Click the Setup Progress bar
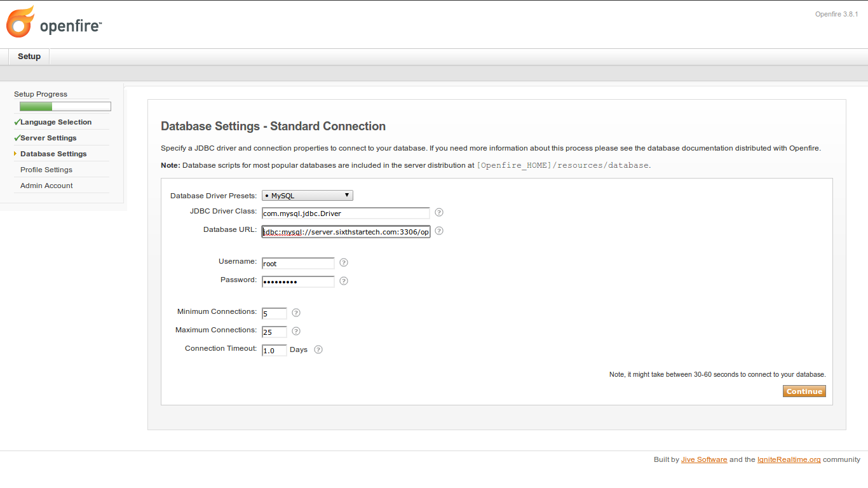 (x=65, y=107)
